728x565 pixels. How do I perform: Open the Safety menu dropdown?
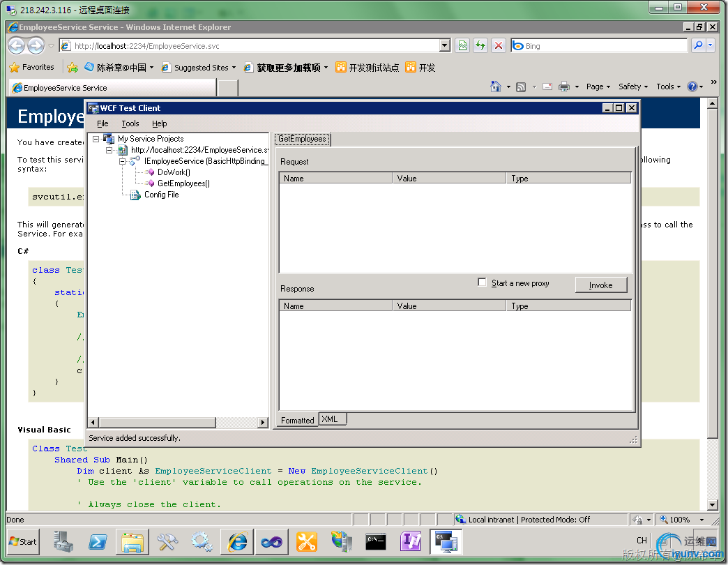(x=633, y=86)
